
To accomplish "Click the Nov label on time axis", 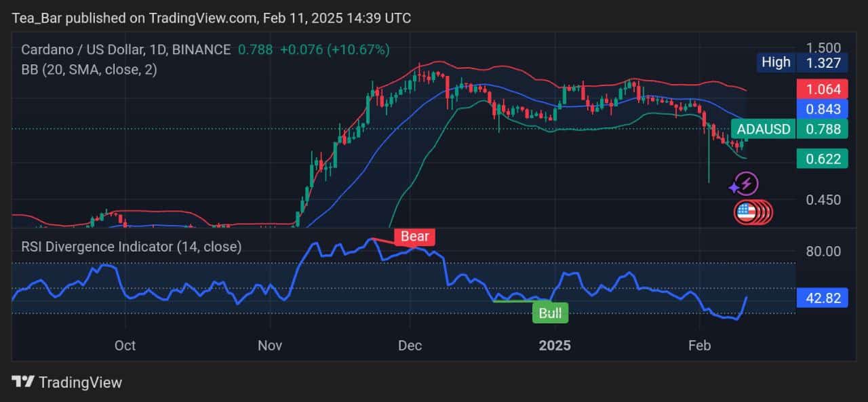I will (x=270, y=346).
